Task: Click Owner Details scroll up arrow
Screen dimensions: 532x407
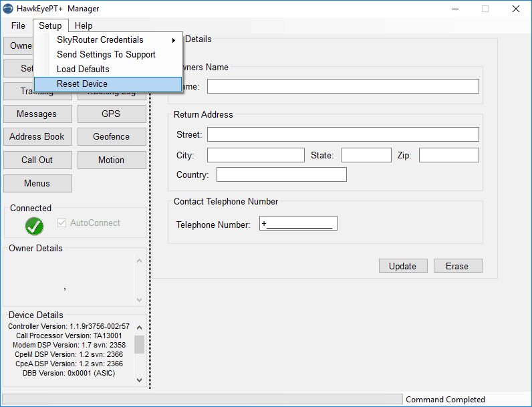Action: pyautogui.click(x=139, y=261)
